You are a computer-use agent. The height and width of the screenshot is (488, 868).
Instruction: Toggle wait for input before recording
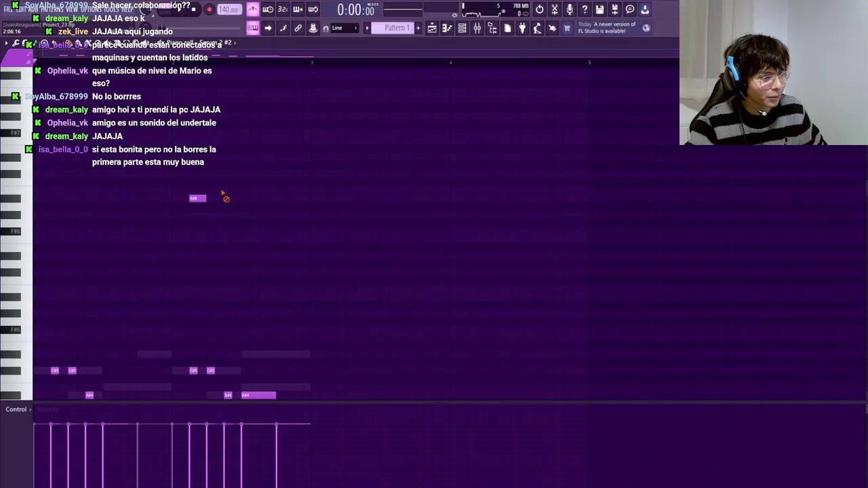point(268,9)
